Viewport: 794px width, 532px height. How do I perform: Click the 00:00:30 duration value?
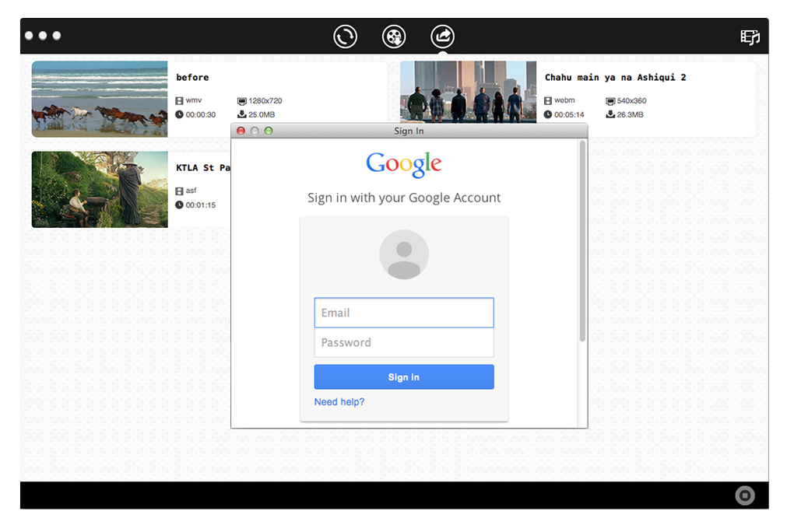(x=201, y=114)
